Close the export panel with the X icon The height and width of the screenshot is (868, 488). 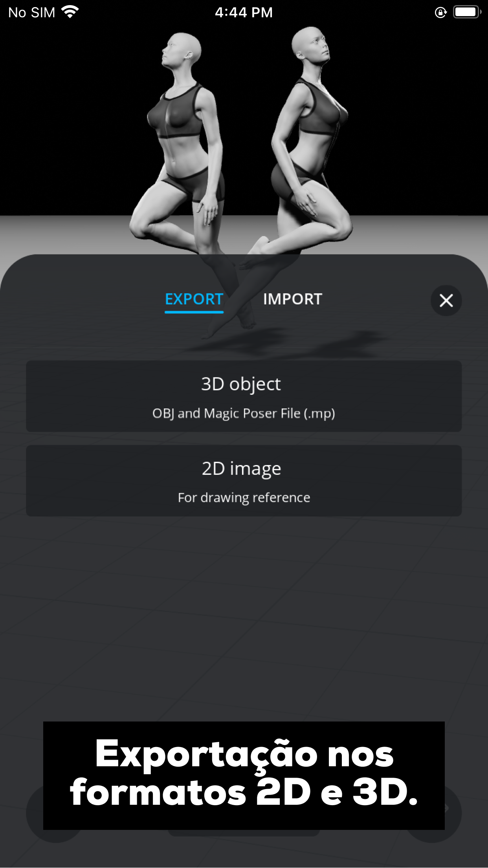tap(446, 300)
